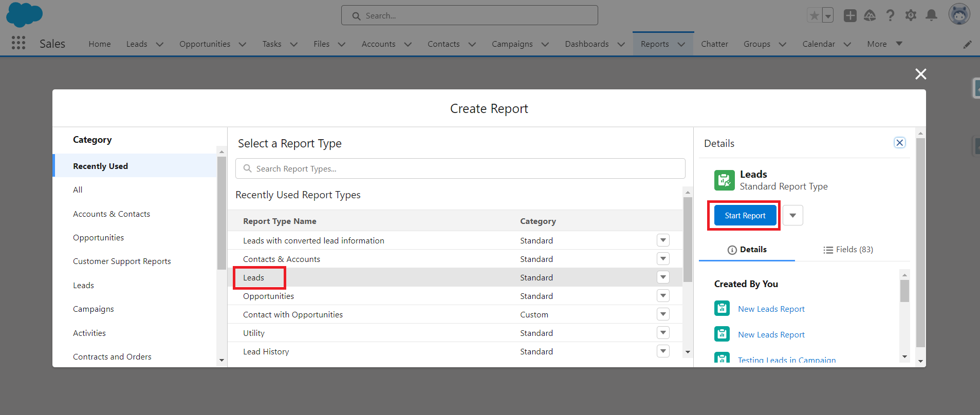Click the magnifier icon in Search Report Types
The image size is (980, 415).
247,168
